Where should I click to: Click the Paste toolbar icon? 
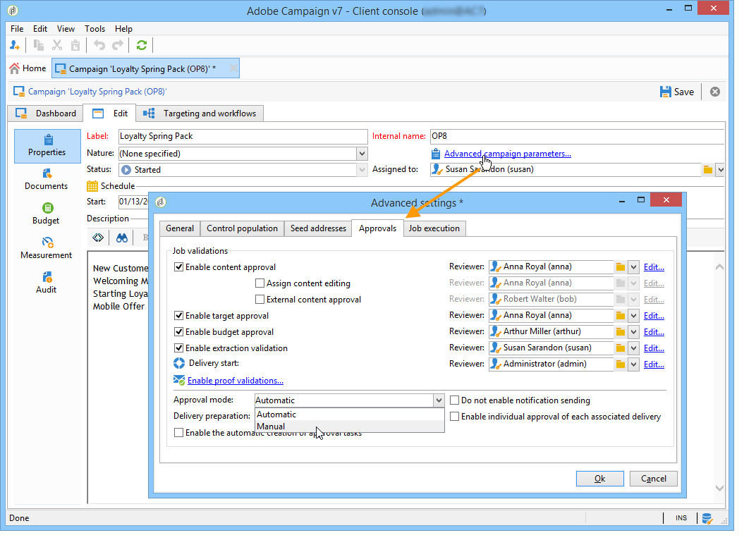[75, 45]
